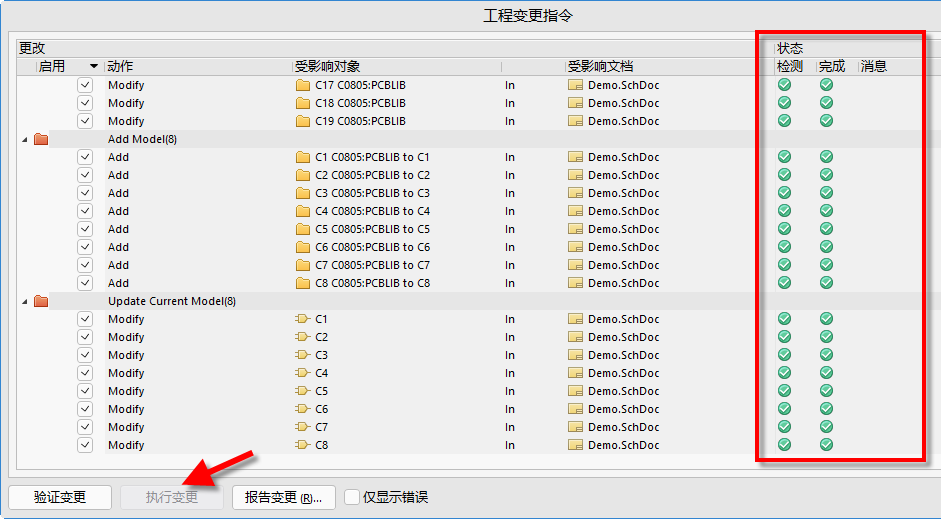Toggle the checkbox for Add C1 C0805:PCBLIB to C1
Viewport: 941px width, 519px height.
(85, 157)
